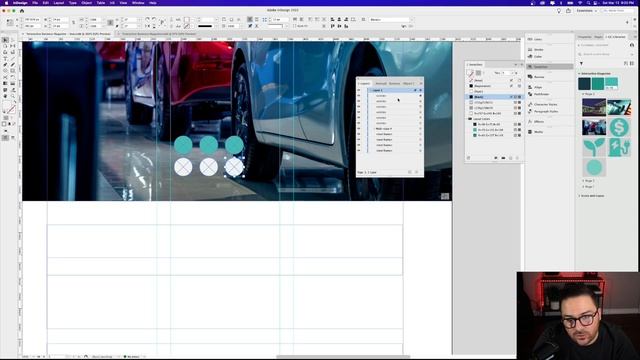Switch to the Pages tab
The width and height of the screenshot is (640, 360).
click(x=598, y=37)
